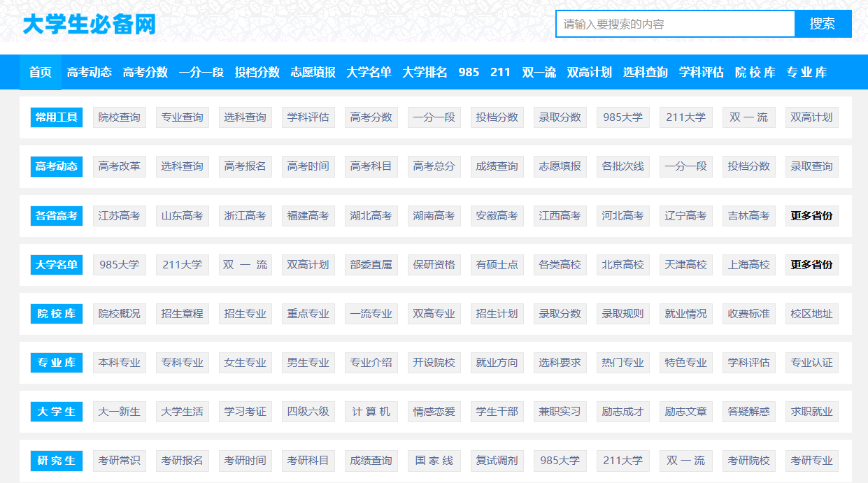Open the 复试调剂 link
Viewport: 868px width, 483px height.
click(x=497, y=461)
